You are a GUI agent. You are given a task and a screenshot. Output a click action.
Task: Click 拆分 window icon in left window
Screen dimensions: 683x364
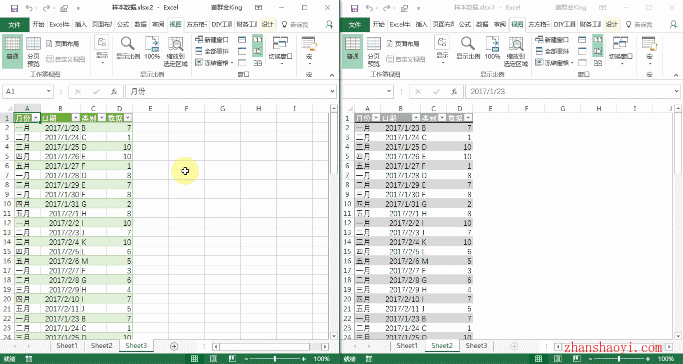tap(242, 40)
